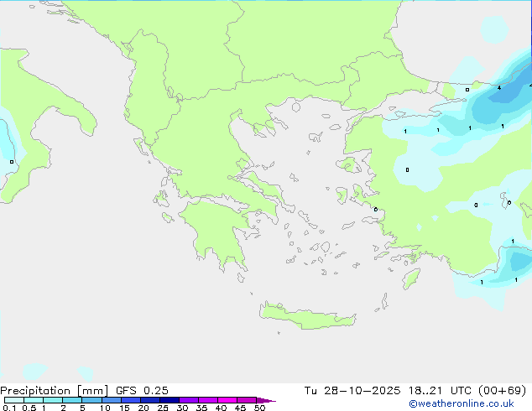Click the "(00+69)" forecast offset text
The image size is (532, 411).
click(x=503, y=391)
